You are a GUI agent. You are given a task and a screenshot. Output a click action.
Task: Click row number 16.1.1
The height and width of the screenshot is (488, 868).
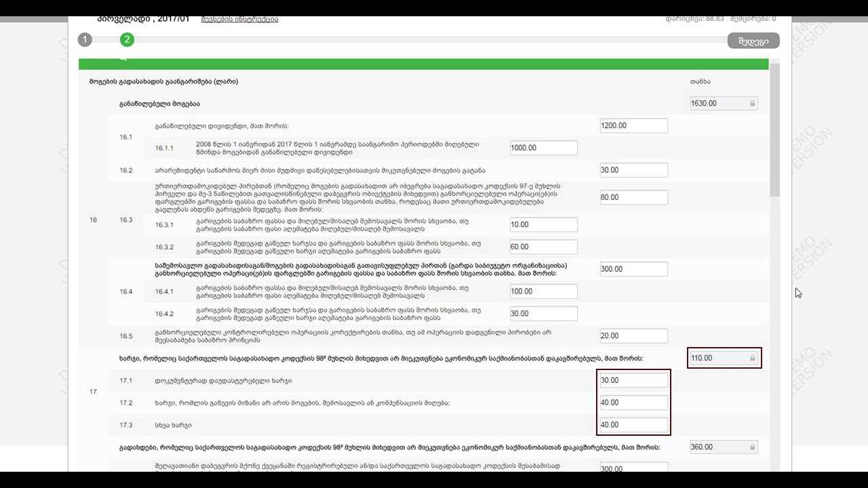click(x=164, y=148)
